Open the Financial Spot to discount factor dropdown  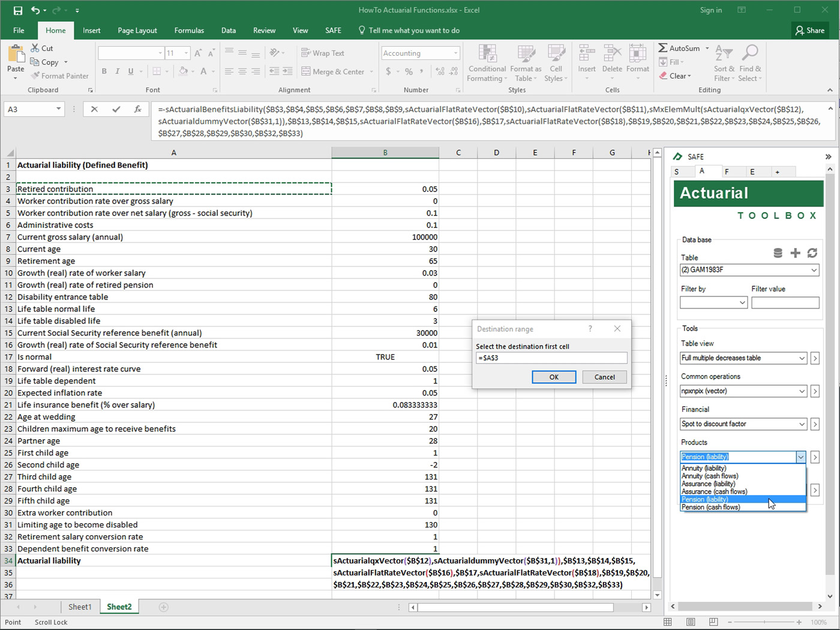pyautogui.click(x=802, y=424)
